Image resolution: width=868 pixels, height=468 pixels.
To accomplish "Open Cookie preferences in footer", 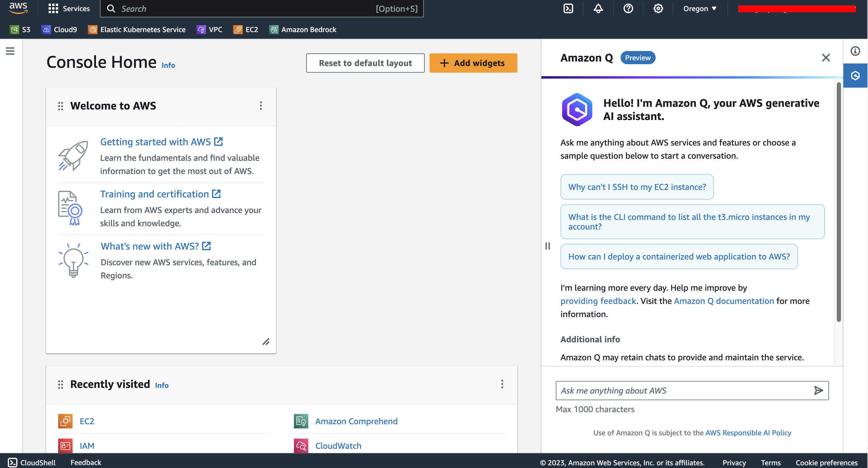I will click(x=826, y=463).
